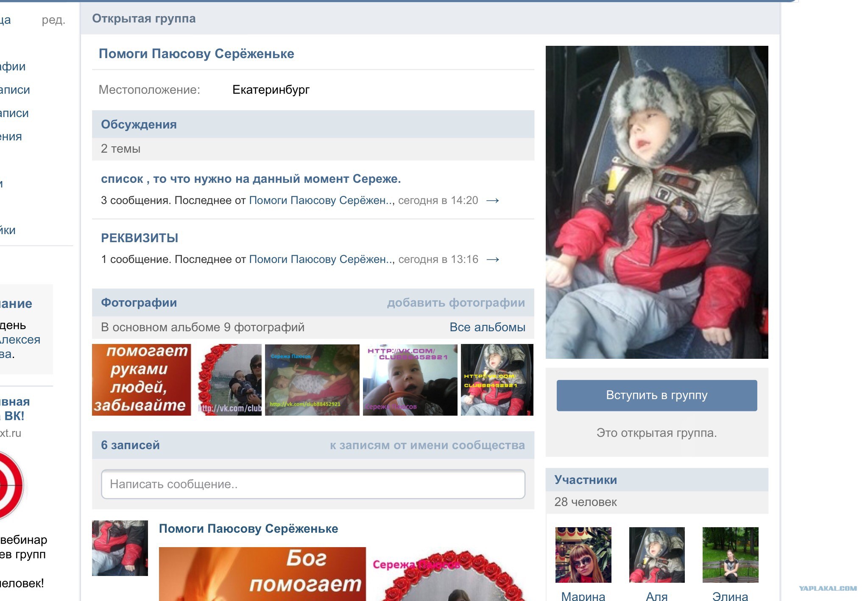Click the group title 'Помоги Паюсову Серёженьке'
Image resolution: width=868 pixels, height=601 pixels.
pos(196,54)
